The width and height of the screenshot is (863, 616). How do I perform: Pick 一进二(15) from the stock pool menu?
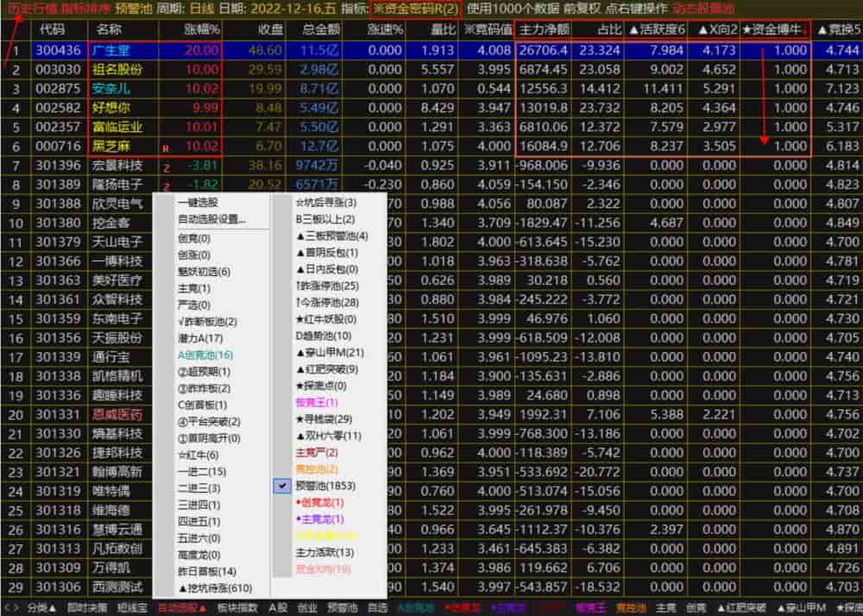point(202,472)
